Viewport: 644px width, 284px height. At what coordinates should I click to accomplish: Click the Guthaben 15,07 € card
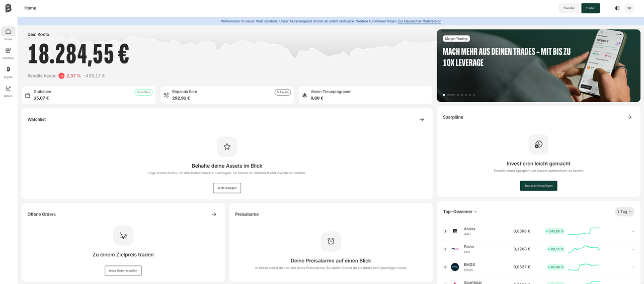coord(89,95)
